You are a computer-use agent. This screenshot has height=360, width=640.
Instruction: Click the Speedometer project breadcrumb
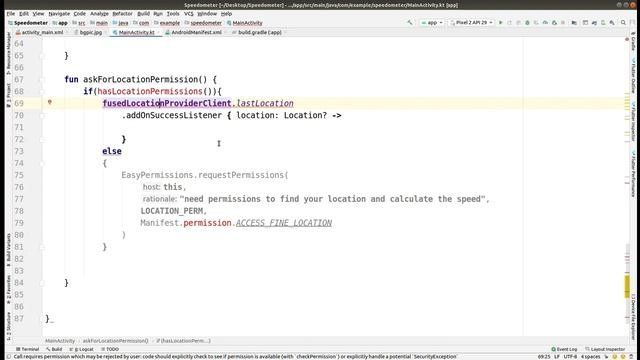tap(28, 23)
